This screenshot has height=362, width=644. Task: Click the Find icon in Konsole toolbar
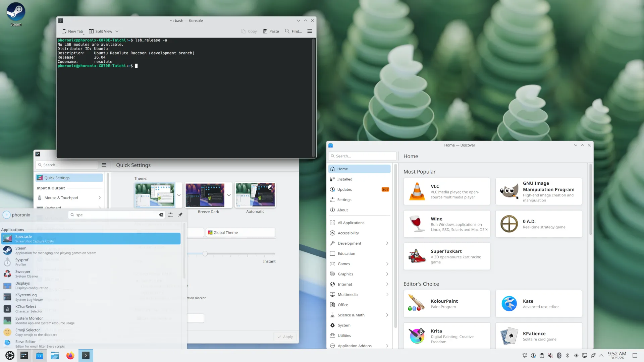[x=287, y=31]
